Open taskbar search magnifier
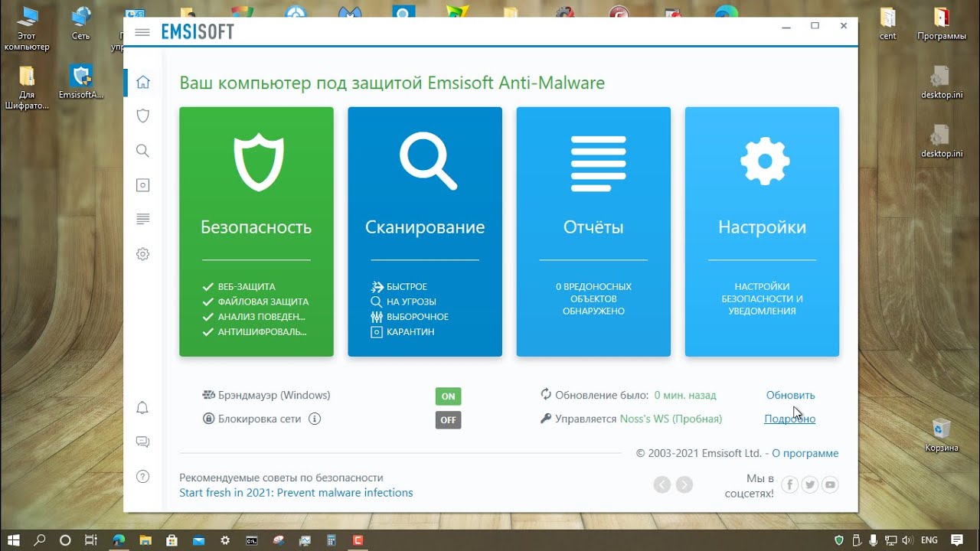The width and height of the screenshot is (980, 551). [40, 540]
